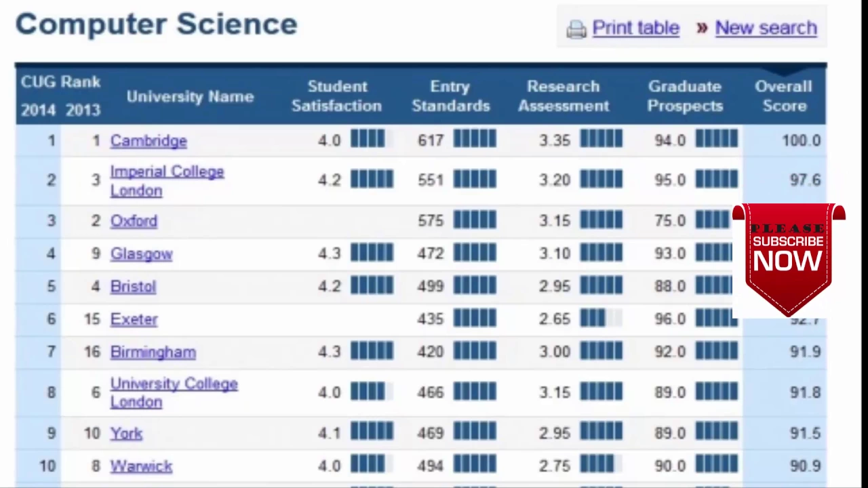Click Bristol's entry standards value 499
This screenshot has width=868, height=488.
(x=431, y=285)
